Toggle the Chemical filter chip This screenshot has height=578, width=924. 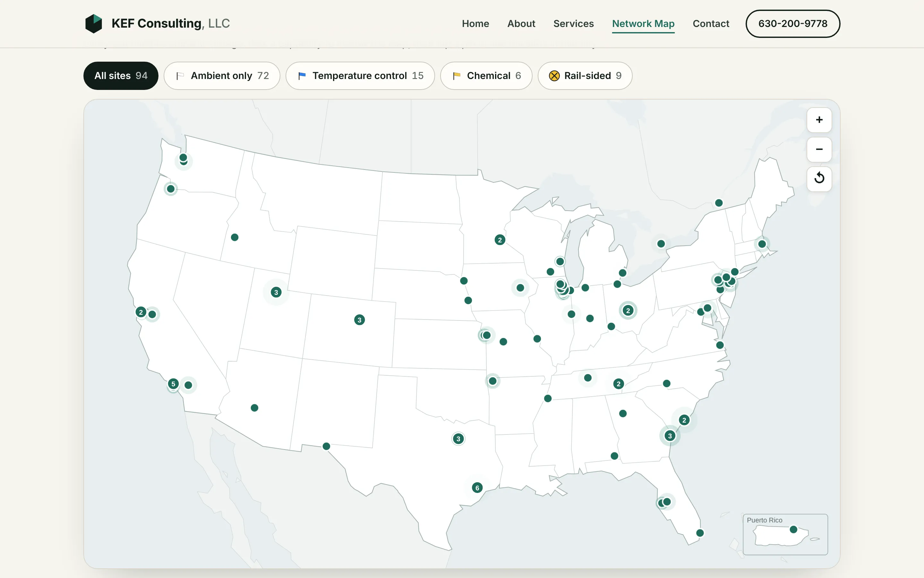486,76
